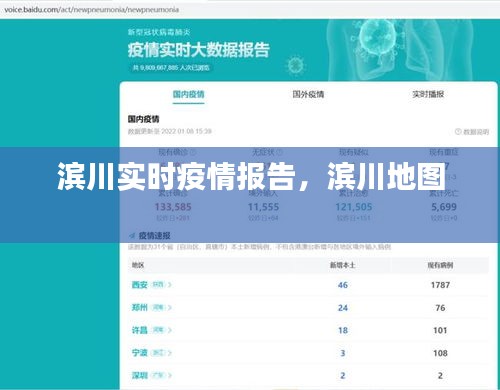Click the browser address bar URL
Viewport: 500px width, 390px height.
(92, 10)
